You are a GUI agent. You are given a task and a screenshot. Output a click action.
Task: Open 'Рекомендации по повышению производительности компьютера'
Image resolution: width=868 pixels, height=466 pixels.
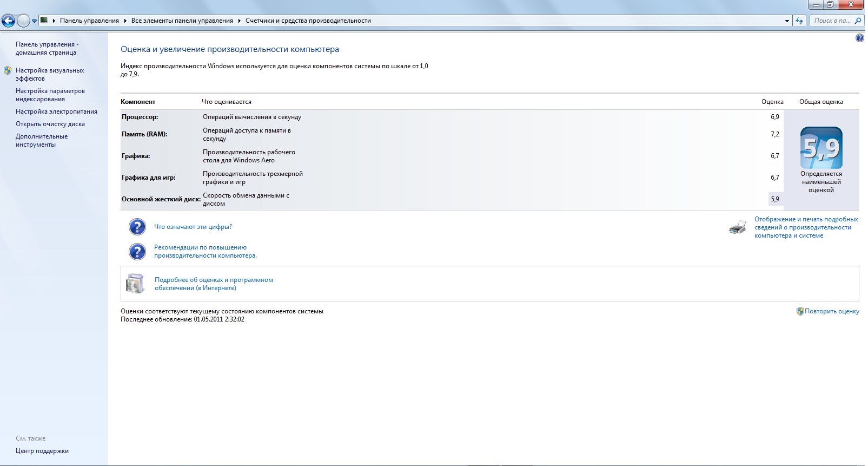tap(206, 252)
